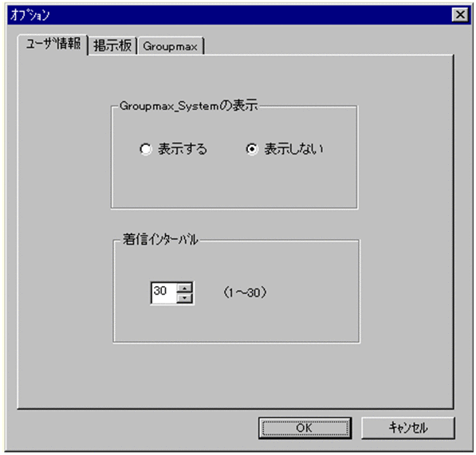Confirm settings with the OK button
Screen dimensions: 476x455
305,428
